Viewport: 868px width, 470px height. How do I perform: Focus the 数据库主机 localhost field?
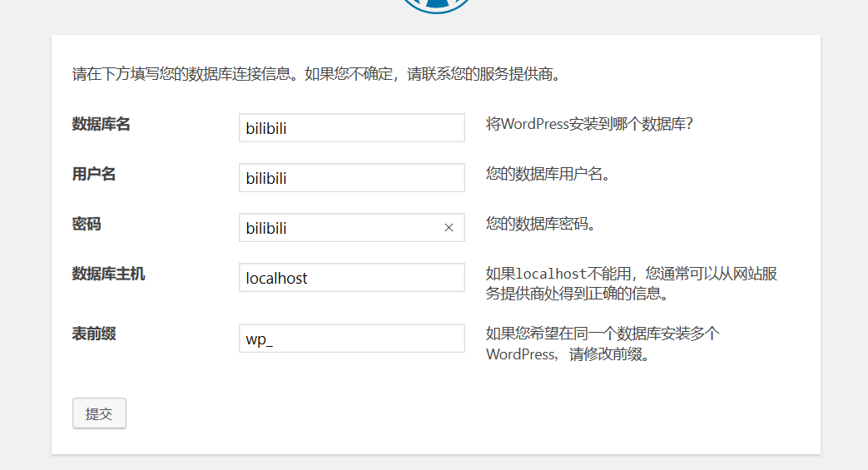351,277
